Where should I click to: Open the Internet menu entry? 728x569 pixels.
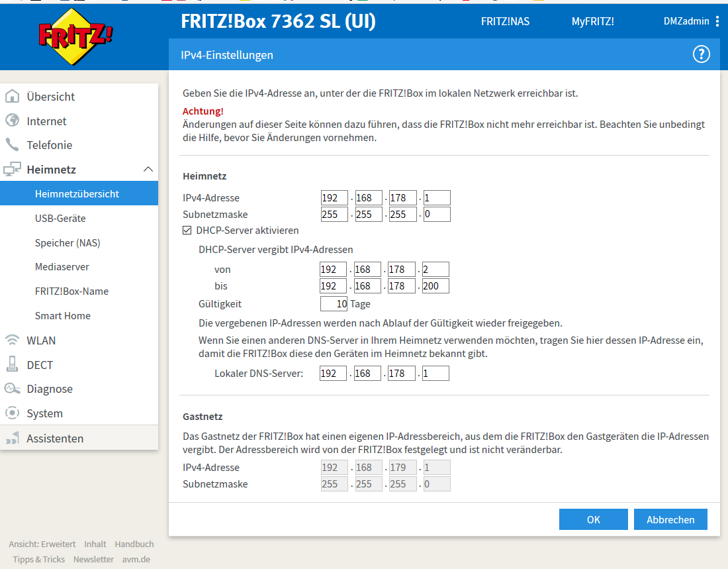(46, 121)
